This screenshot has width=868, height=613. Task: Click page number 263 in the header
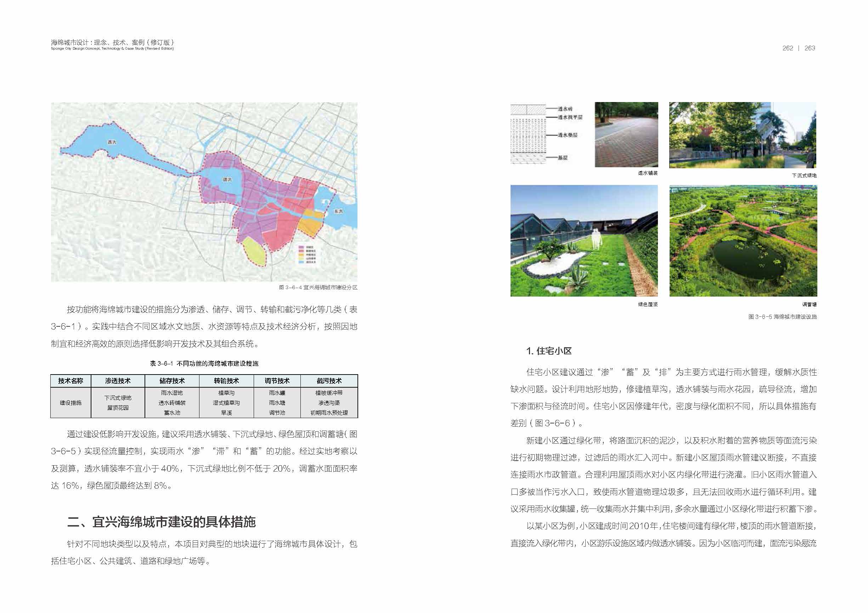tap(810, 48)
